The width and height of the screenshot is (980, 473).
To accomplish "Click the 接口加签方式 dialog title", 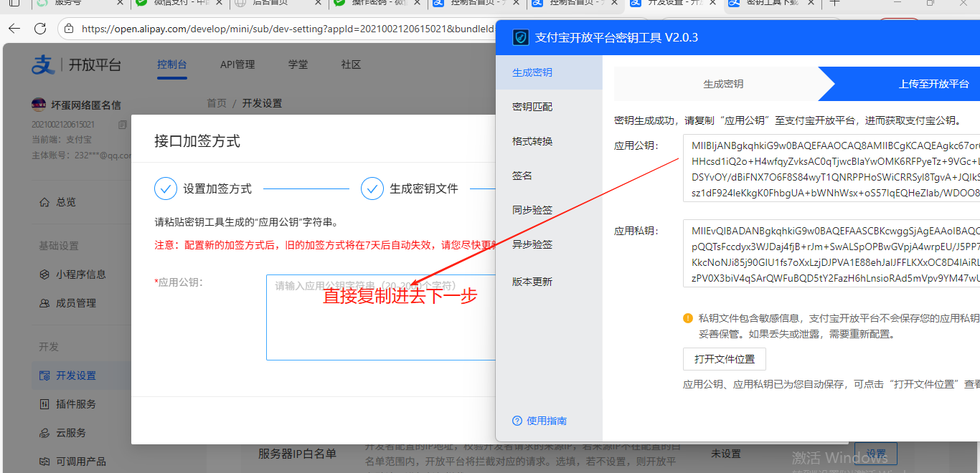I will pos(197,141).
